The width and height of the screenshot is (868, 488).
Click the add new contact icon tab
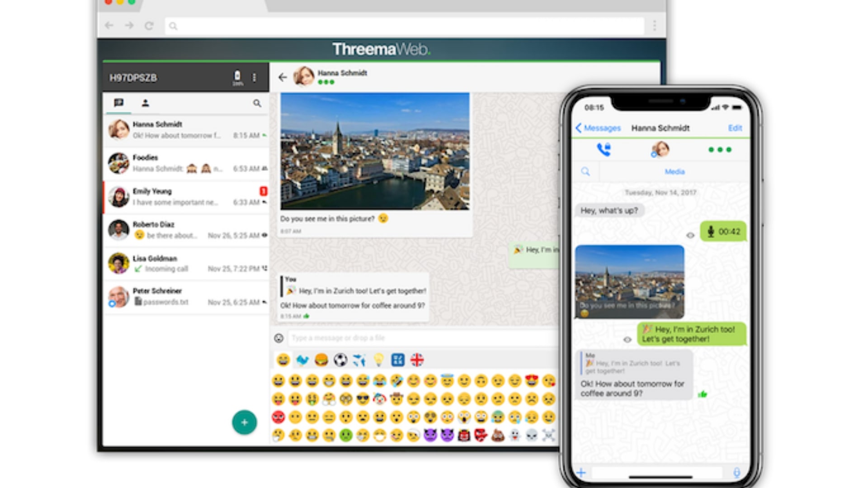[146, 103]
